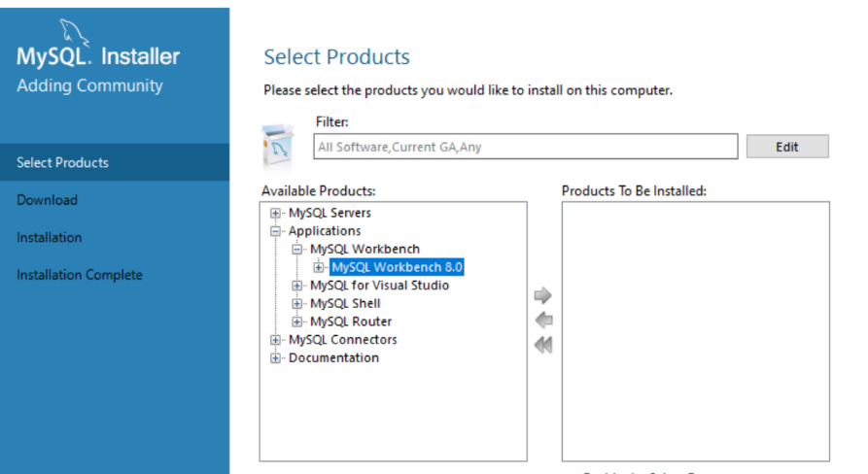Collapse the Applications node
The image size is (868, 474).
275,231
